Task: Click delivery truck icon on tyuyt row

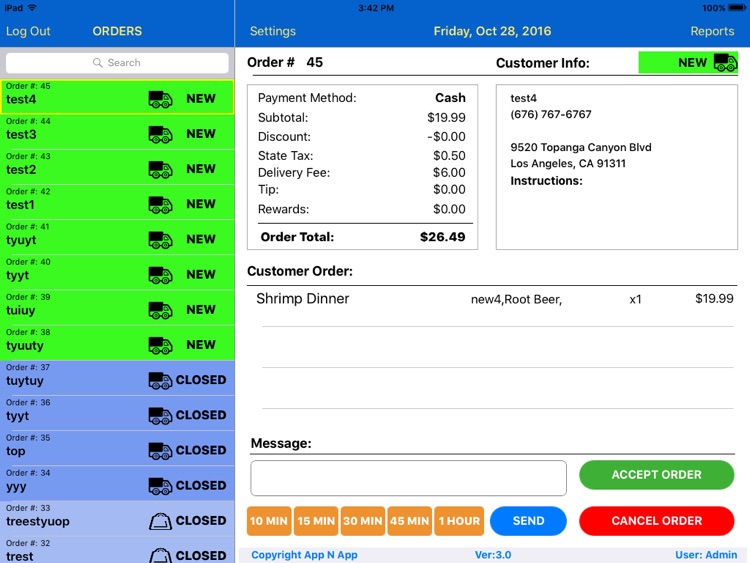Action: coord(160,240)
